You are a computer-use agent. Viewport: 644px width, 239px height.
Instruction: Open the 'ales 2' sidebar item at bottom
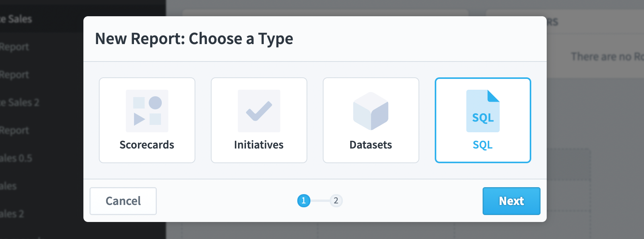click(12, 214)
